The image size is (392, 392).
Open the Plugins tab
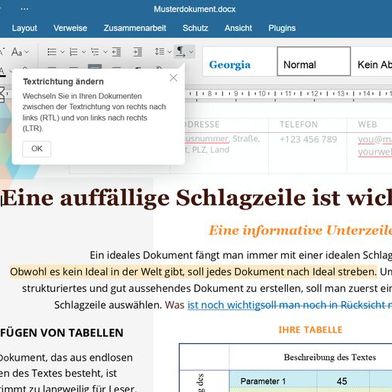point(282,28)
